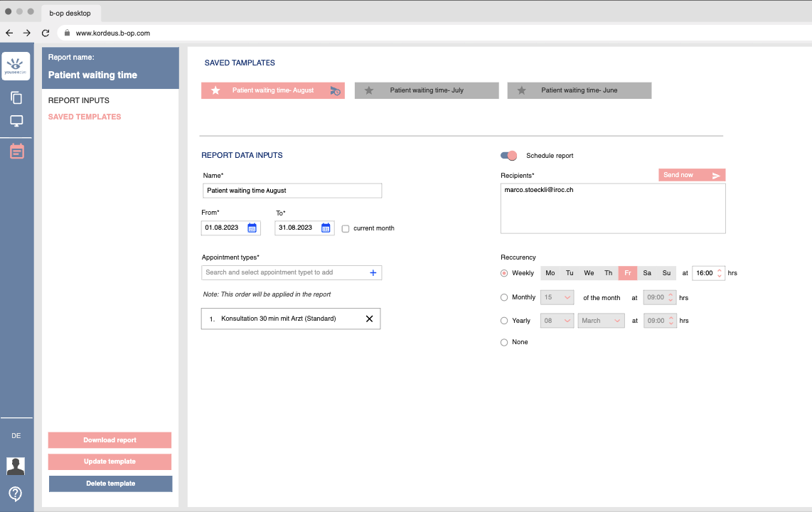Open the To date calendar picker icon
The width and height of the screenshot is (812, 512).
(326, 228)
